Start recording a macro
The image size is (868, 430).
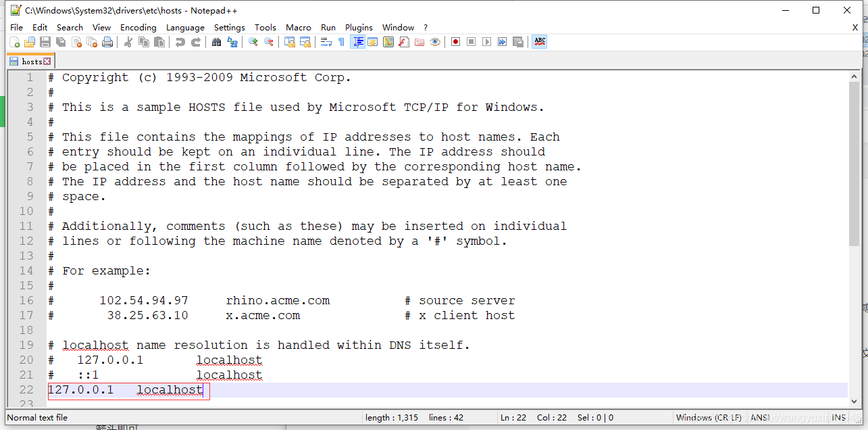[456, 42]
